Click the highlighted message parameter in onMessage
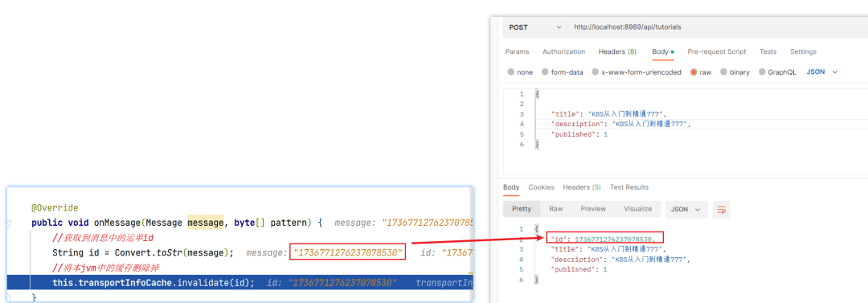Image resolution: width=868 pixels, height=303 pixels. pos(206,223)
